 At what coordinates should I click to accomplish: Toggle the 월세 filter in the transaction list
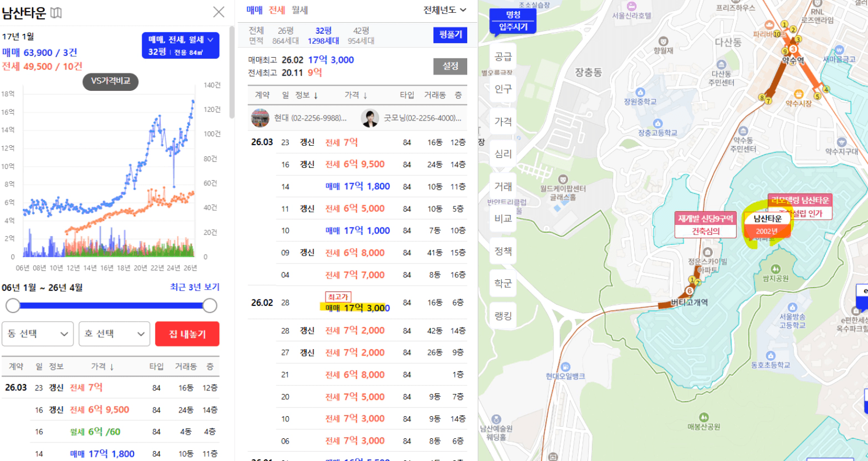(x=300, y=10)
